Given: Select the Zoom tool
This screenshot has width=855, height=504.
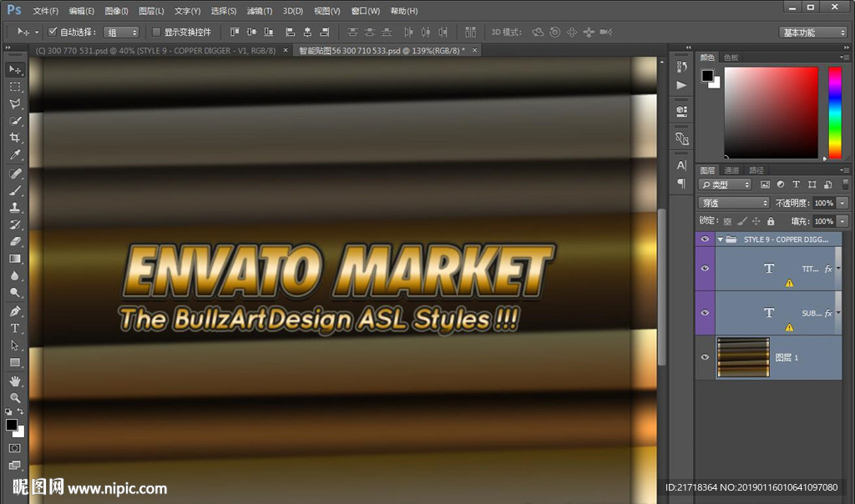Looking at the screenshot, I should pos(15,398).
